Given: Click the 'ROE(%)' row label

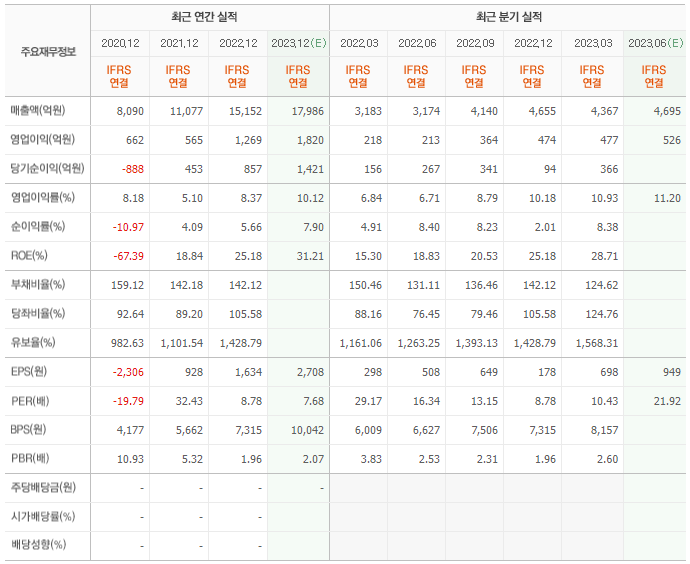Looking at the screenshot, I should point(29,256).
